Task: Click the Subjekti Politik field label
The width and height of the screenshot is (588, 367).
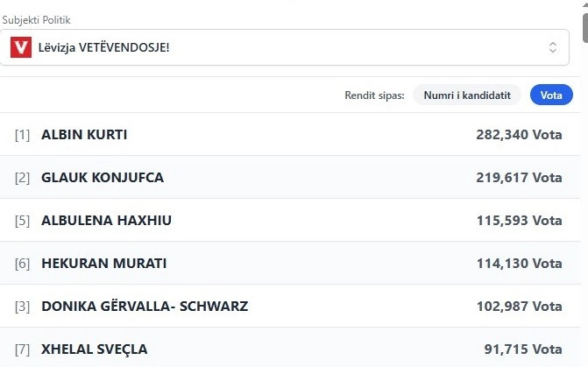Action: click(36, 19)
